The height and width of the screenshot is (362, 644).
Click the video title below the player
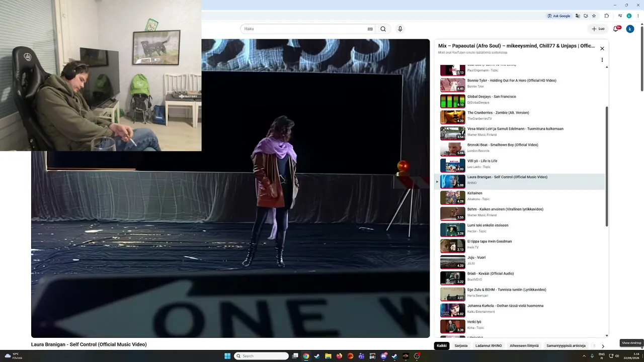pyautogui.click(x=89, y=344)
